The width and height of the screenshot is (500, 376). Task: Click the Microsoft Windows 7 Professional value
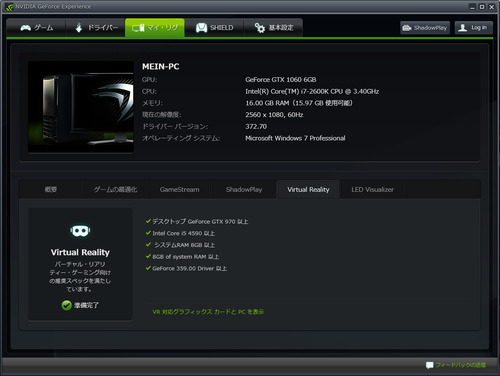tap(295, 138)
